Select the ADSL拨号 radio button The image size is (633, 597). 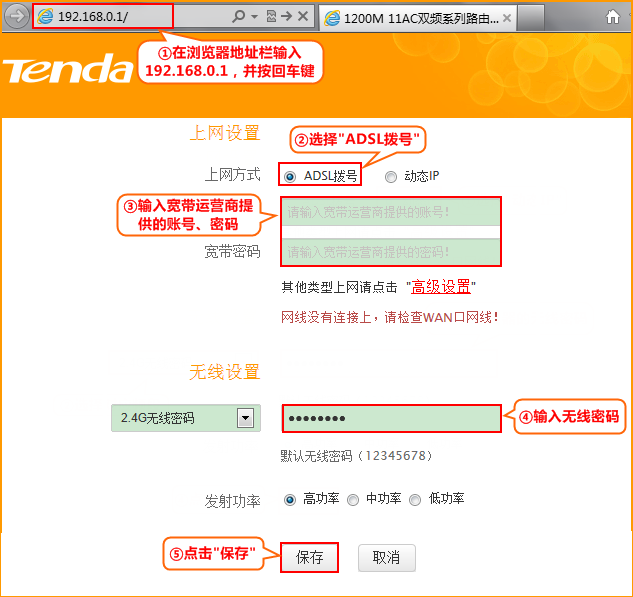pos(290,176)
